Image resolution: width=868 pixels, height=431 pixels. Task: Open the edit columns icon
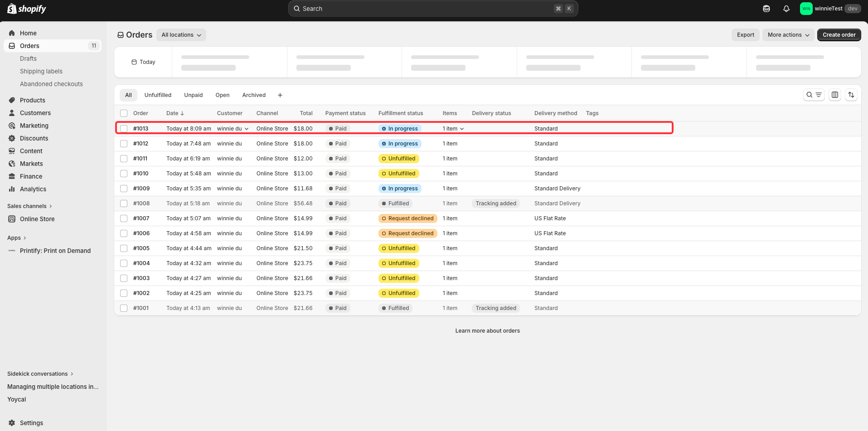835,95
